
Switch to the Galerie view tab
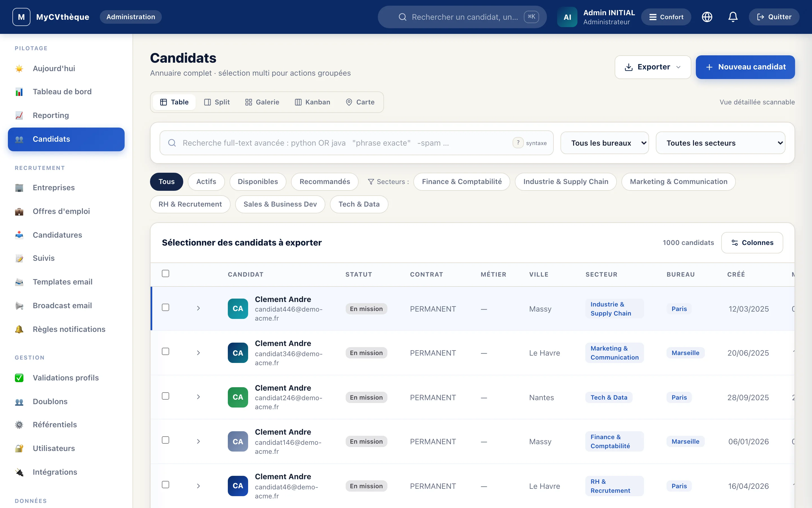tap(262, 102)
